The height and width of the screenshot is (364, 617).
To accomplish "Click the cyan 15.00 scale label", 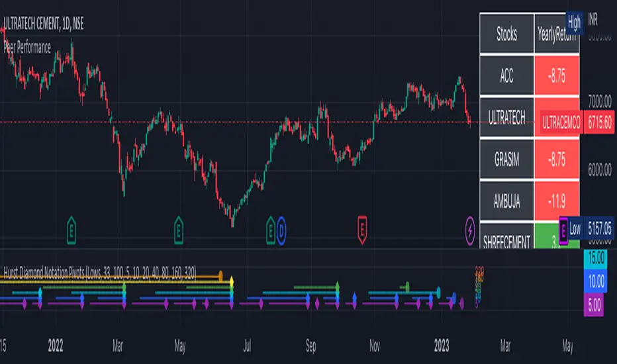I will click(596, 259).
